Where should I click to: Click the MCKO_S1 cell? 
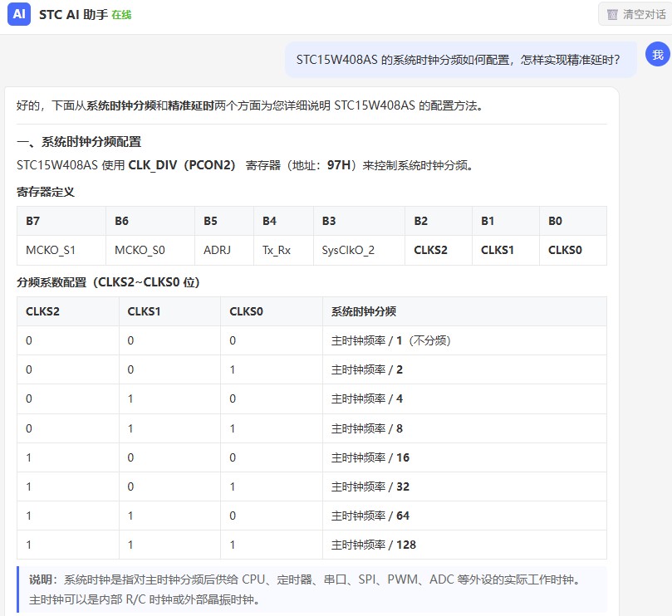(x=61, y=250)
